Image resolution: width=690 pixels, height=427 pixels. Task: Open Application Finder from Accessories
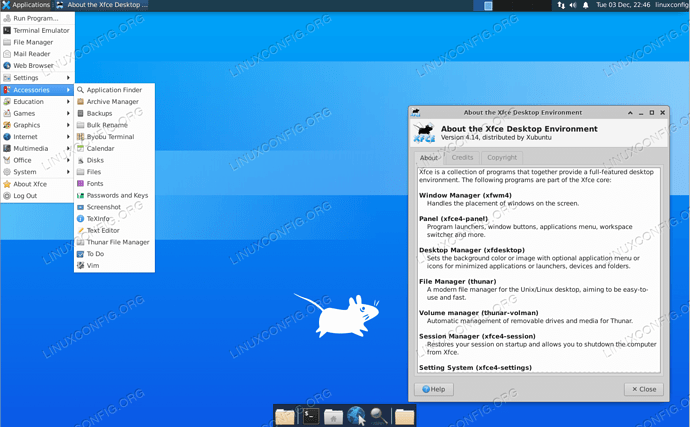click(114, 90)
